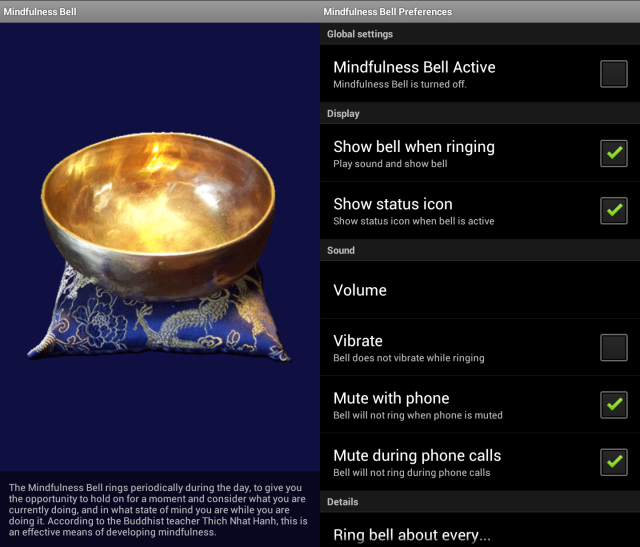Uncheck Mute during phone calls checkbox

(613, 462)
